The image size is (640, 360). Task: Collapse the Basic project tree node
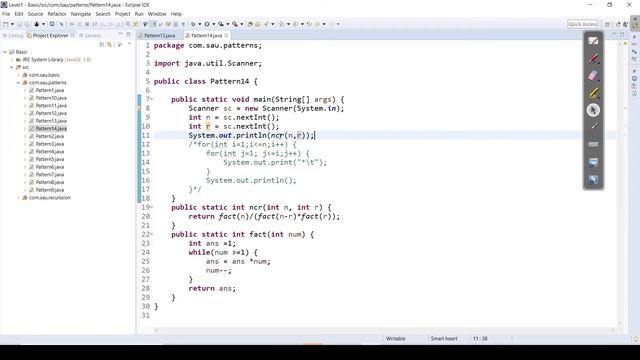(x=5, y=52)
